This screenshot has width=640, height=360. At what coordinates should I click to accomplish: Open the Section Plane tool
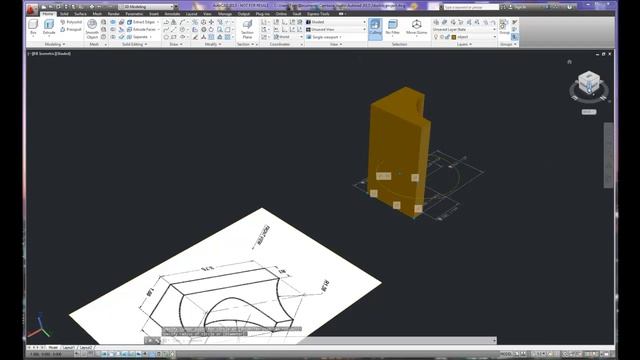[247, 29]
